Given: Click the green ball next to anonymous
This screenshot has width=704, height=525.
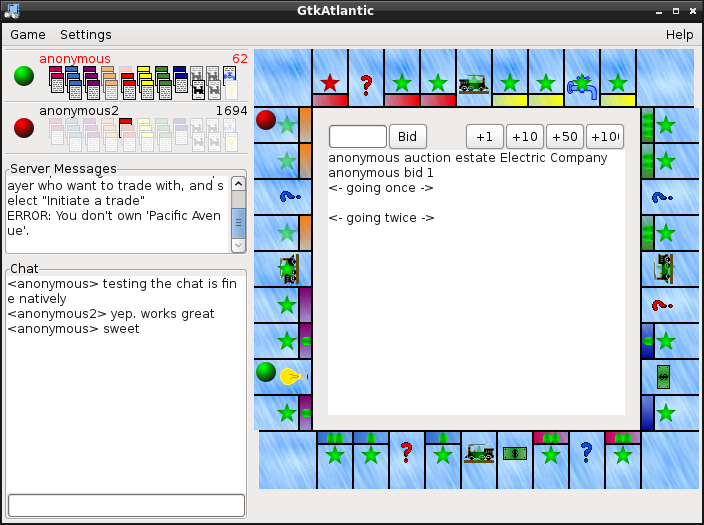Looking at the screenshot, I should pos(24,76).
